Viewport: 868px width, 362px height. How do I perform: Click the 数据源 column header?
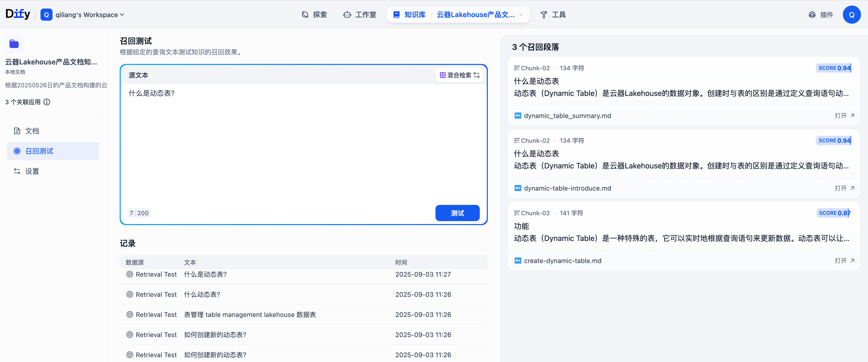(x=135, y=263)
